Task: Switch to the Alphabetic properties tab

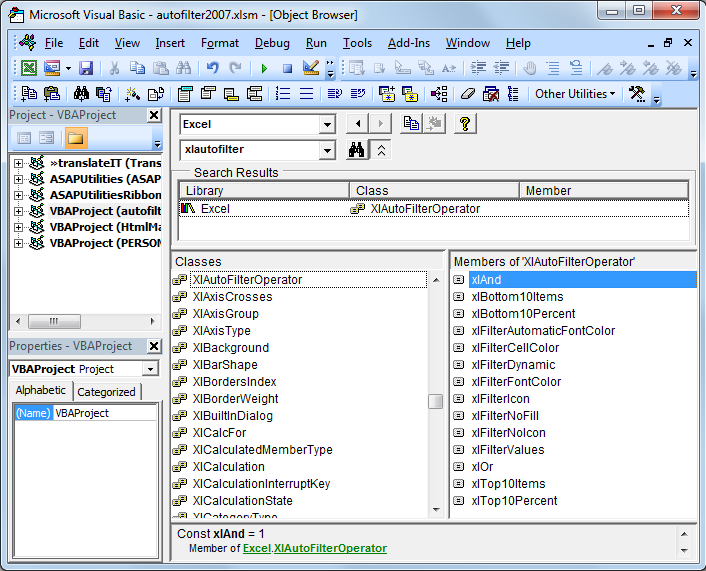Action: click(41, 390)
